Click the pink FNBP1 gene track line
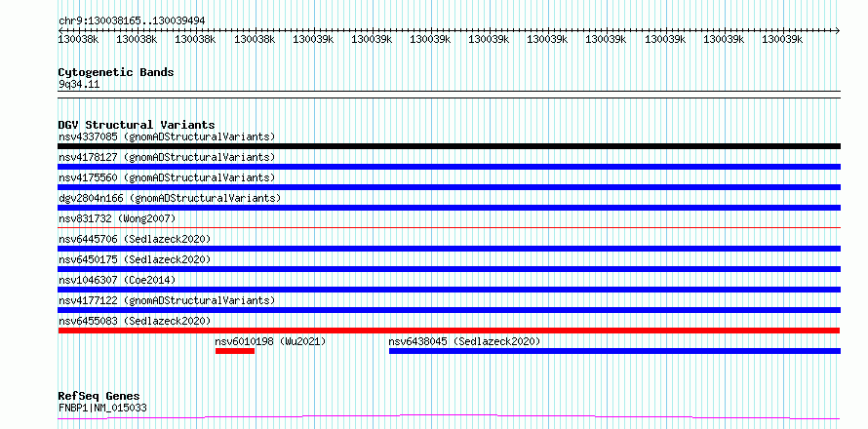868x429 pixels. pos(449,417)
